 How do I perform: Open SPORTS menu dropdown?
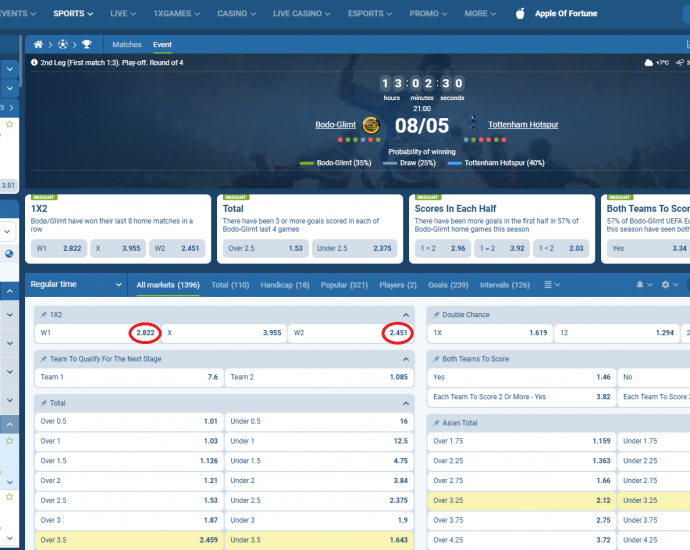[73, 14]
